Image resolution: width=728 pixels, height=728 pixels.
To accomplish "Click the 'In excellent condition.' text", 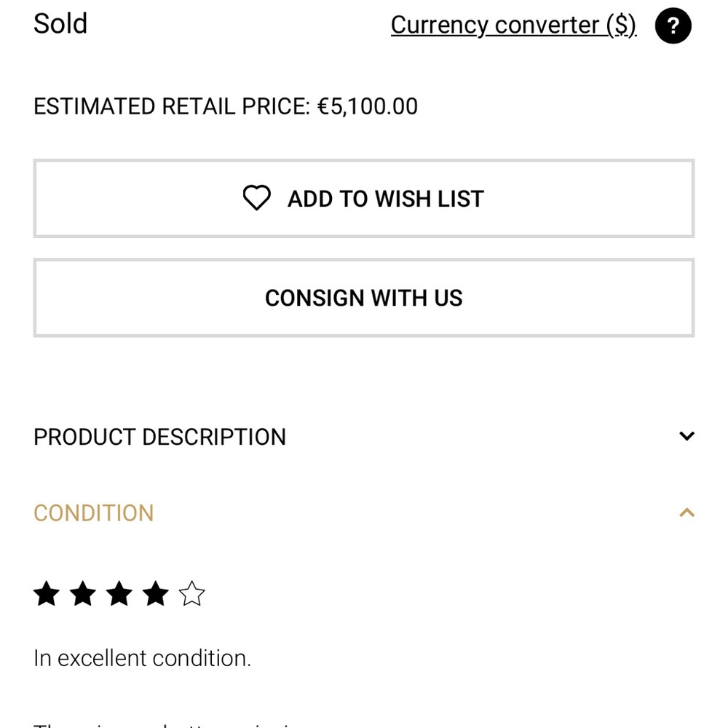I will pyautogui.click(x=142, y=658).
